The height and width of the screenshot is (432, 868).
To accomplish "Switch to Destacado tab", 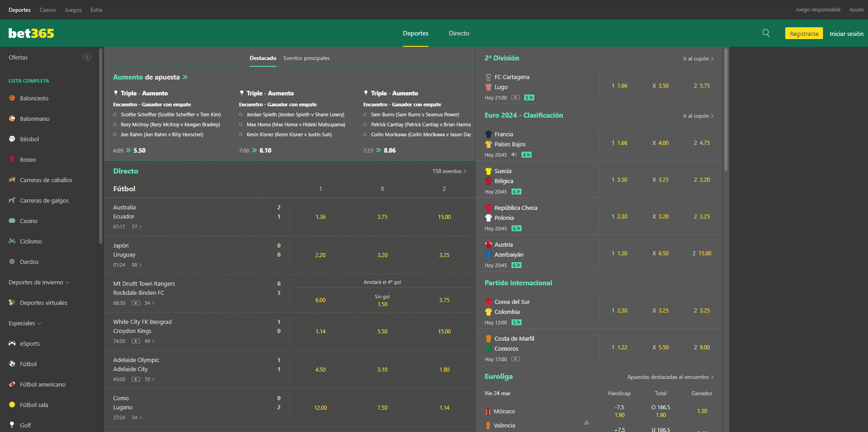I will (263, 58).
